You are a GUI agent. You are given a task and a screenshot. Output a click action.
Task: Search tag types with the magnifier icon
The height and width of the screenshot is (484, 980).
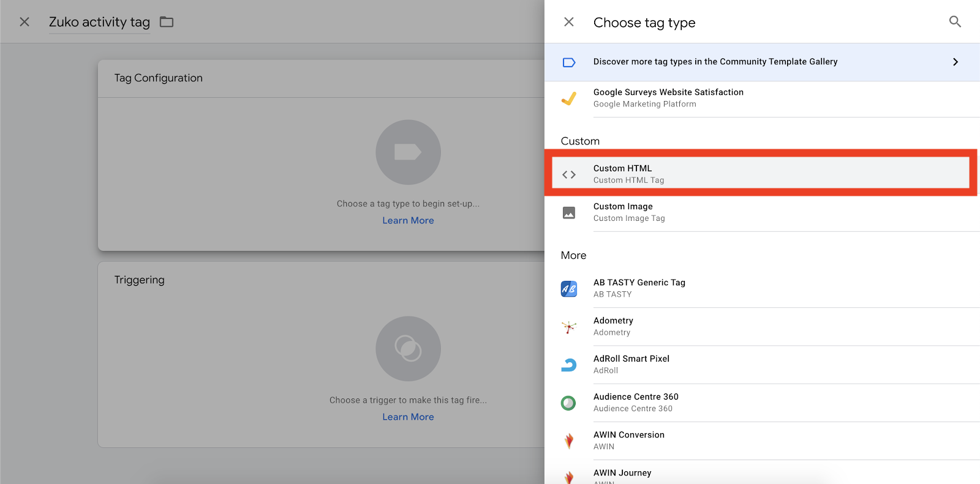click(x=955, y=22)
